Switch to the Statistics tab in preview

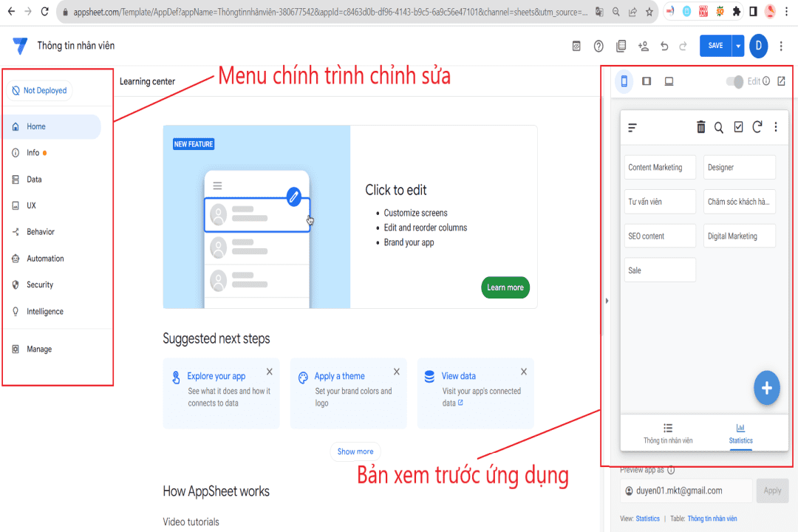740,434
